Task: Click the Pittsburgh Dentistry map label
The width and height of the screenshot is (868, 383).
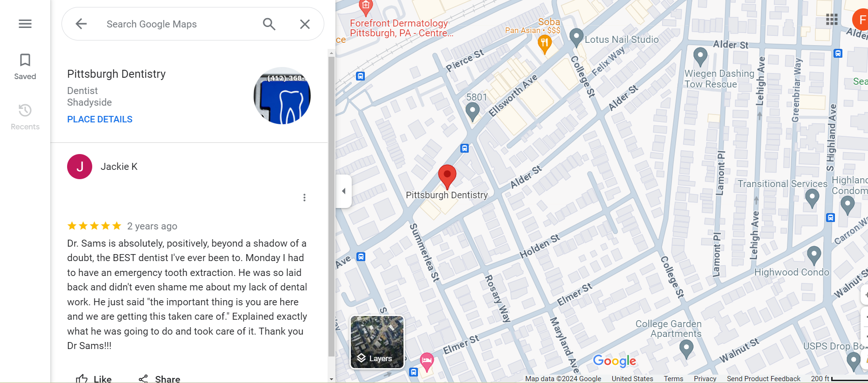Action: coord(447,195)
